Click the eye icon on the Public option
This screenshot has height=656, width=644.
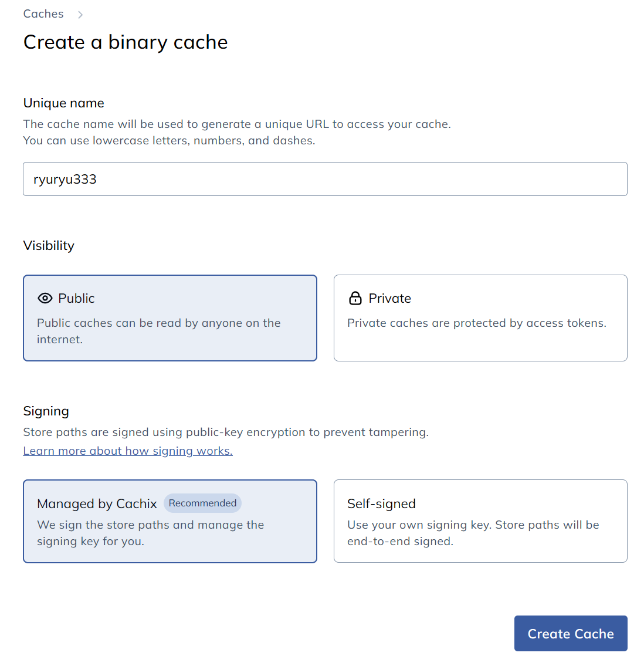[45, 298]
